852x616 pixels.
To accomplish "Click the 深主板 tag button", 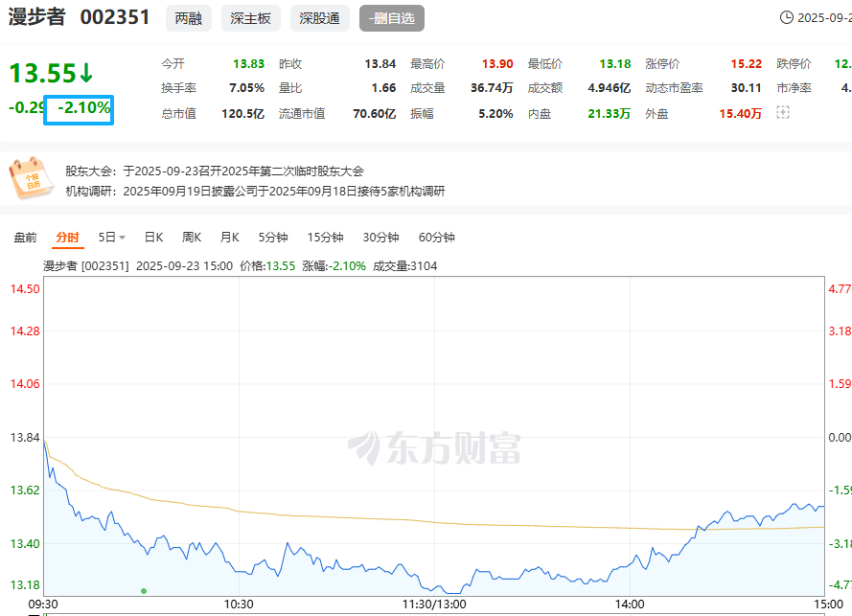I will [x=250, y=18].
